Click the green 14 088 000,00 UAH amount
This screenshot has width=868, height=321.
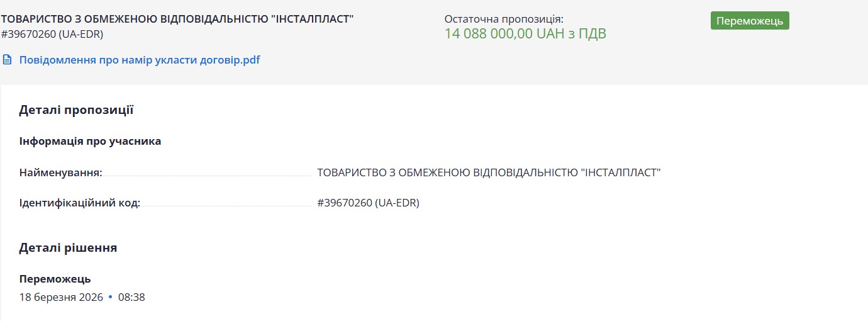coord(525,34)
